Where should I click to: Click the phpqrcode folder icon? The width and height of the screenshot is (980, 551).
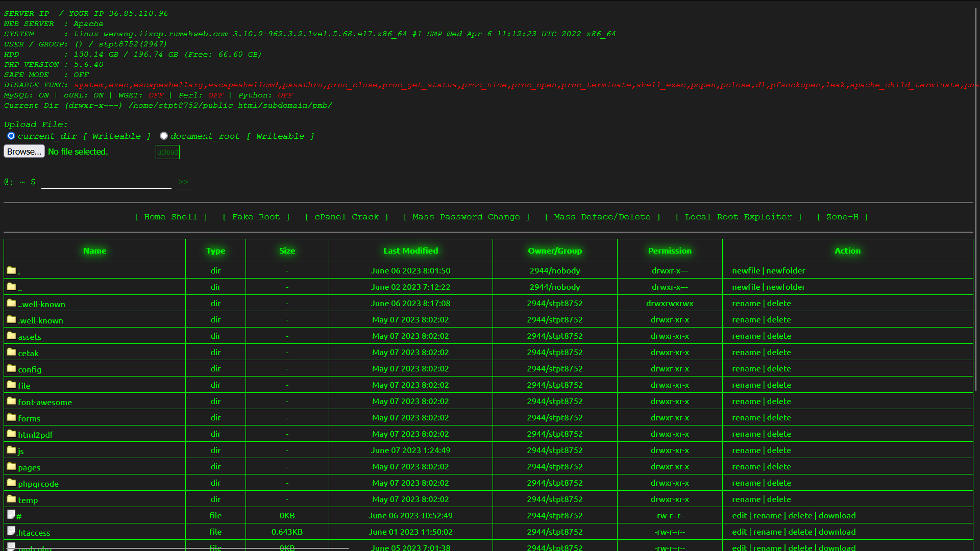tap(11, 483)
